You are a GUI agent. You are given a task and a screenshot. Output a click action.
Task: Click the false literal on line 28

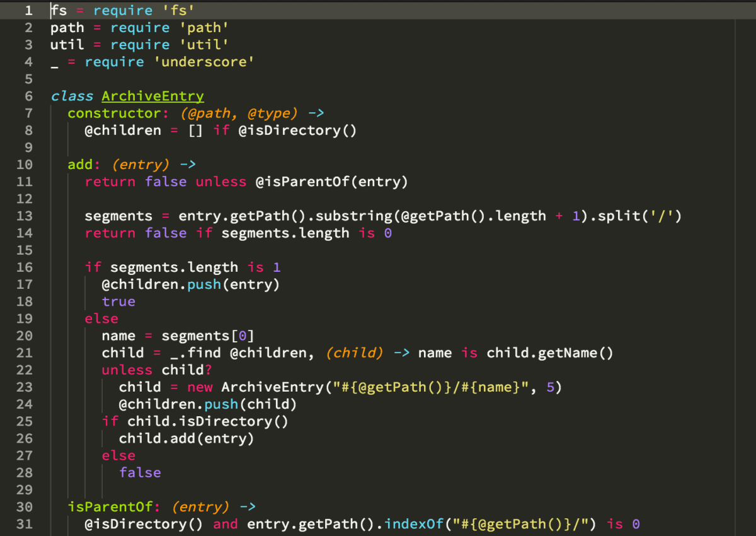click(x=140, y=472)
